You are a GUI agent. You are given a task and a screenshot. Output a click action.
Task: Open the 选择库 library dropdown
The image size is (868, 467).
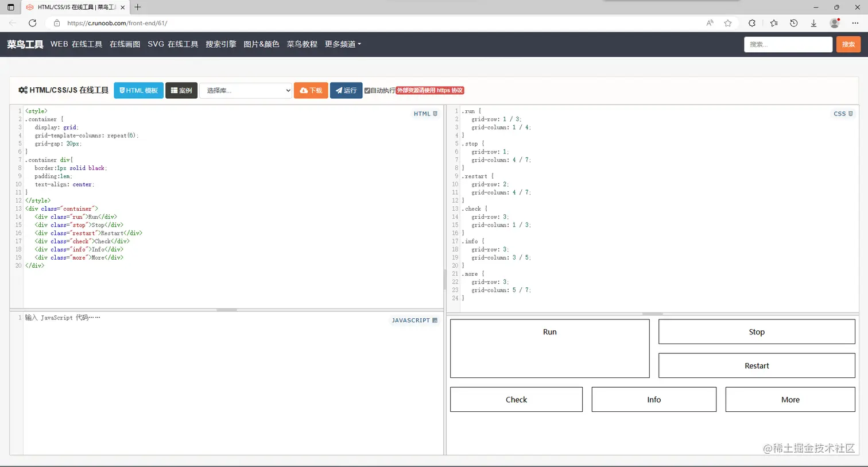246,91
